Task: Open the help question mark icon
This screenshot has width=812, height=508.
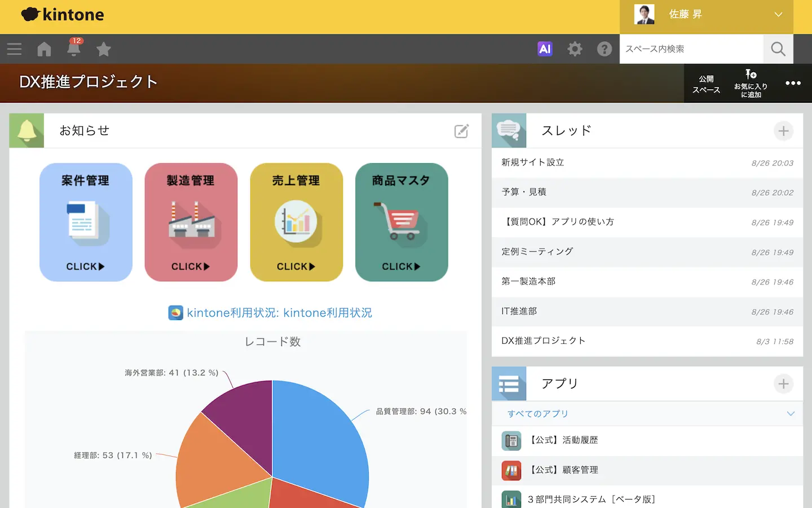Action: coord(604,49)
